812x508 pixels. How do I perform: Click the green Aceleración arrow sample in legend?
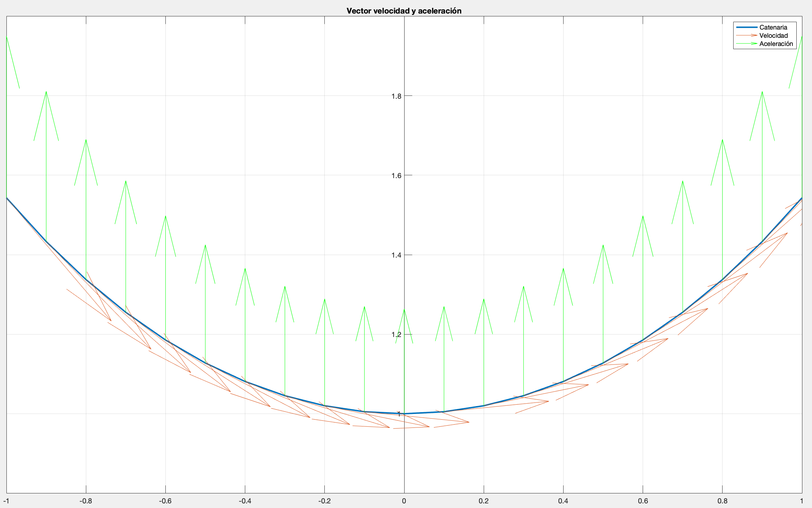[x=746, y=44]
